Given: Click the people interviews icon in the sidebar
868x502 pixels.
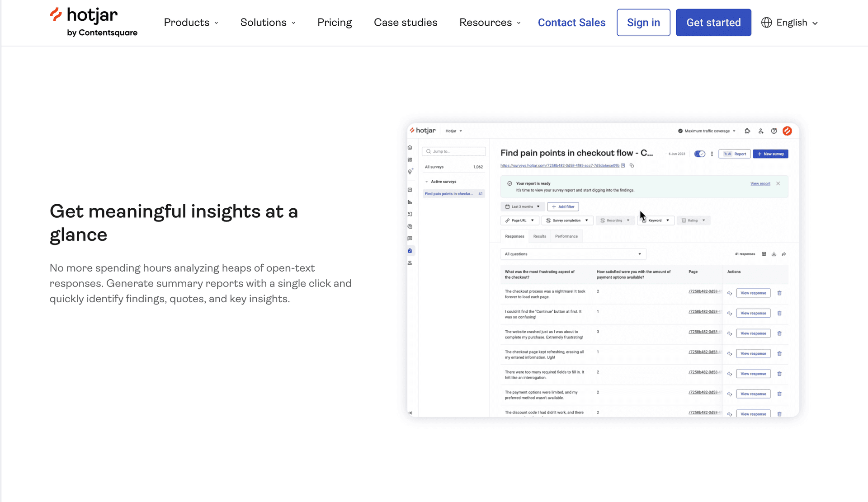Looking at the screenshot, I should point(410,263).
